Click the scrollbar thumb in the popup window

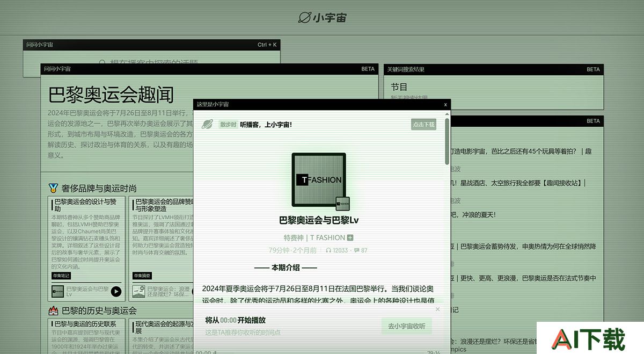[447, 141]
